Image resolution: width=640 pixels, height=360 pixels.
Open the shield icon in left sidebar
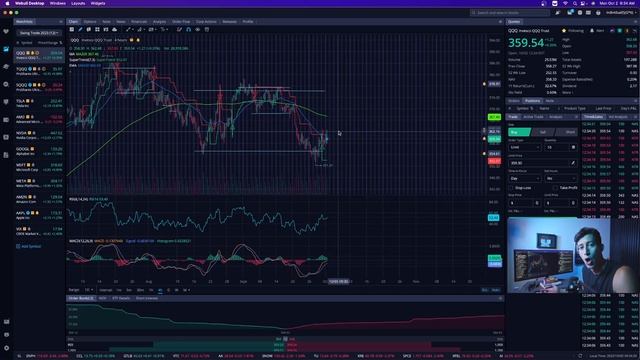[x=6, y=102]
